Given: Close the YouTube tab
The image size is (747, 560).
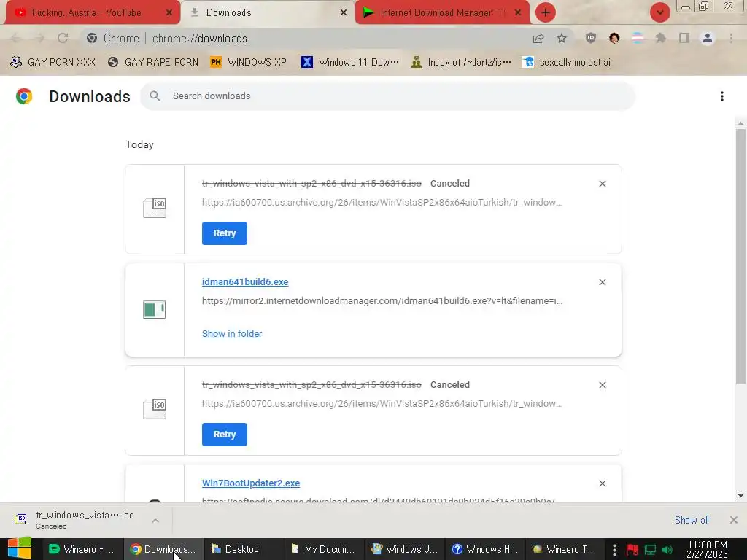Looking at the screenshot, I should pos(169,12).
